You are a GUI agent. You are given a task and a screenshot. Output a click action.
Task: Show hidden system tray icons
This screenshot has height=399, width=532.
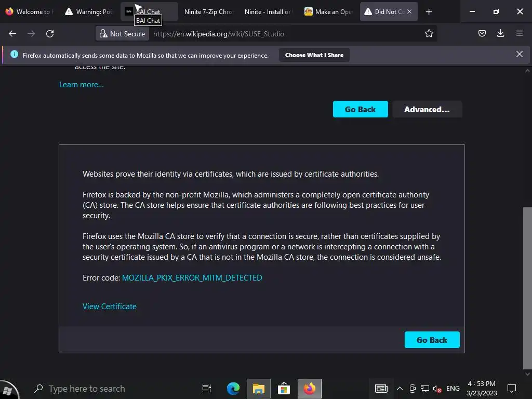(400, 389)
